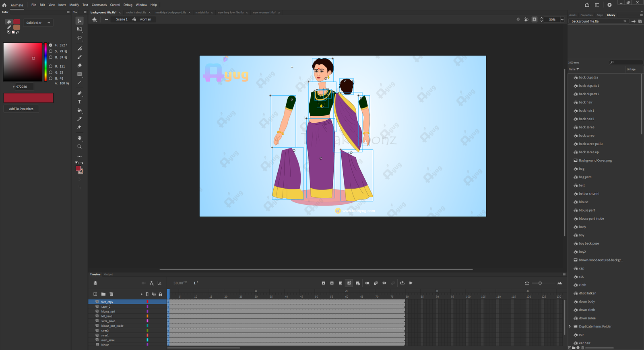The height and width of the screenshot is (350, 644).
Task: Select the Eraser tool in toolbar
Action: click(x=79, y=66)
